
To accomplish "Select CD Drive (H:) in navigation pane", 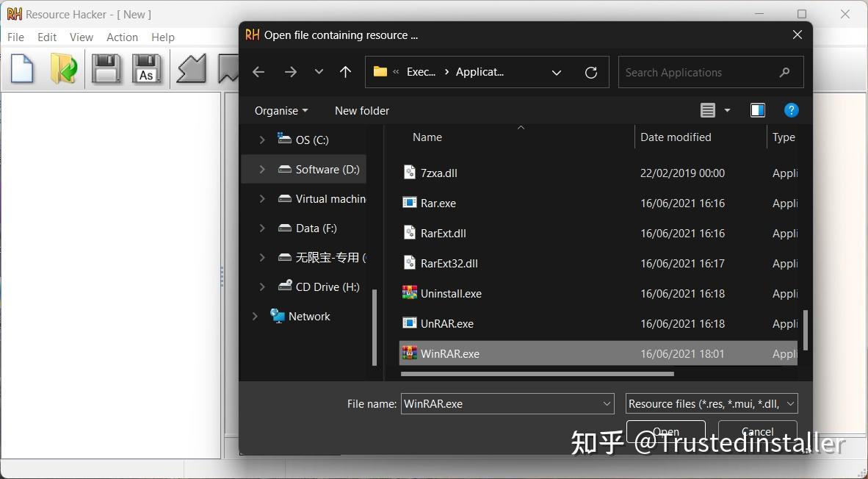I will tap(328, 287).
